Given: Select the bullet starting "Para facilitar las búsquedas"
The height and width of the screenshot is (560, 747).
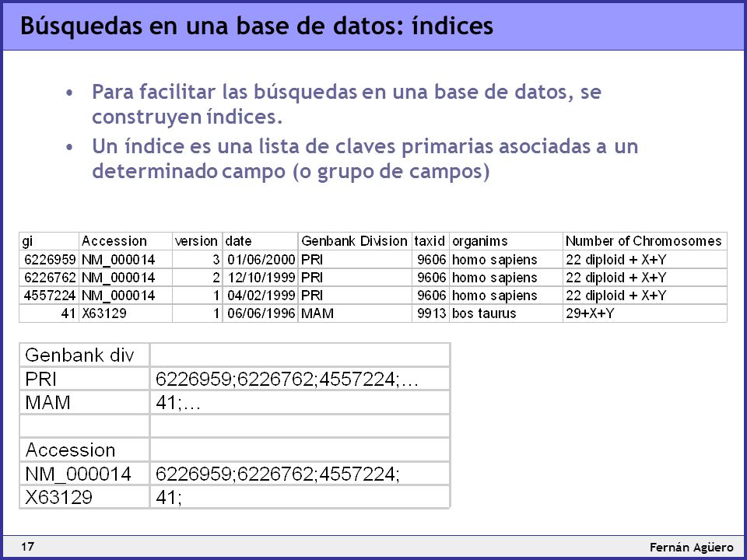Looking at the screenshot, I should 346,103.
